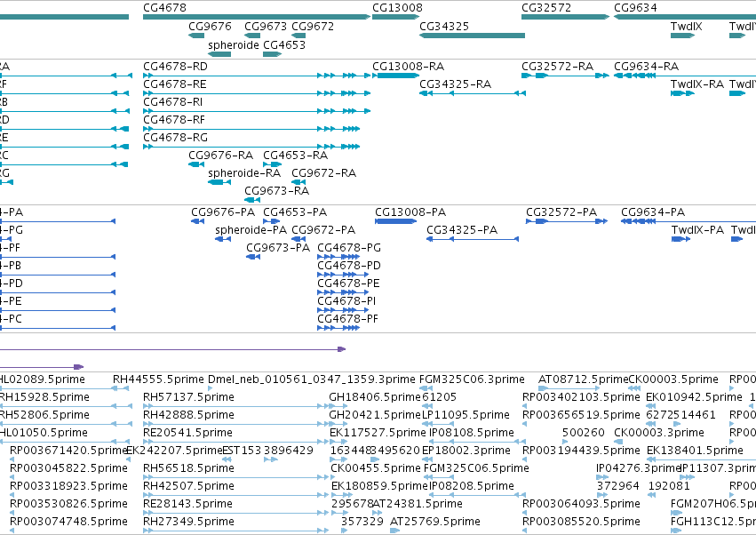Select the Dmel_neb_010561_0347_1359.3prime entry
The width and height of the screenshot is (756, 535).
click(x=312, y=379)
